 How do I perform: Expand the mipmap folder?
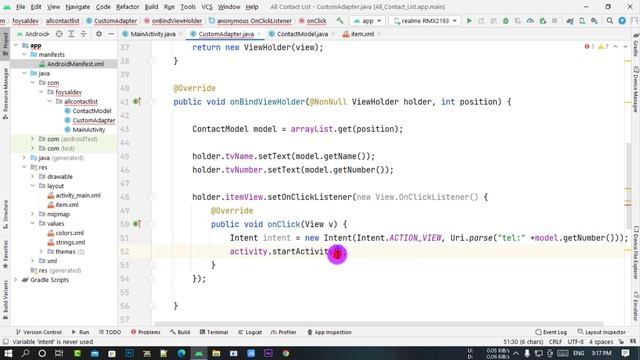click(x=32, y=214)
